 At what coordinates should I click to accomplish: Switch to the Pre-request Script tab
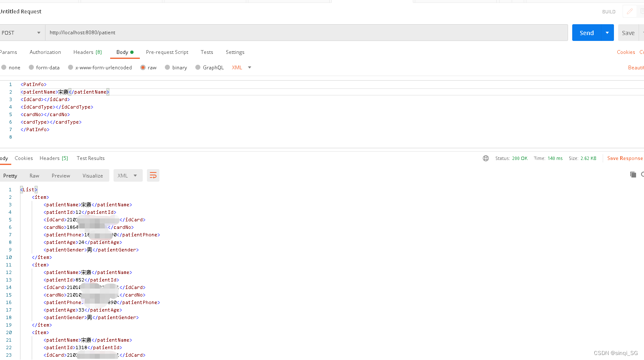167,52
